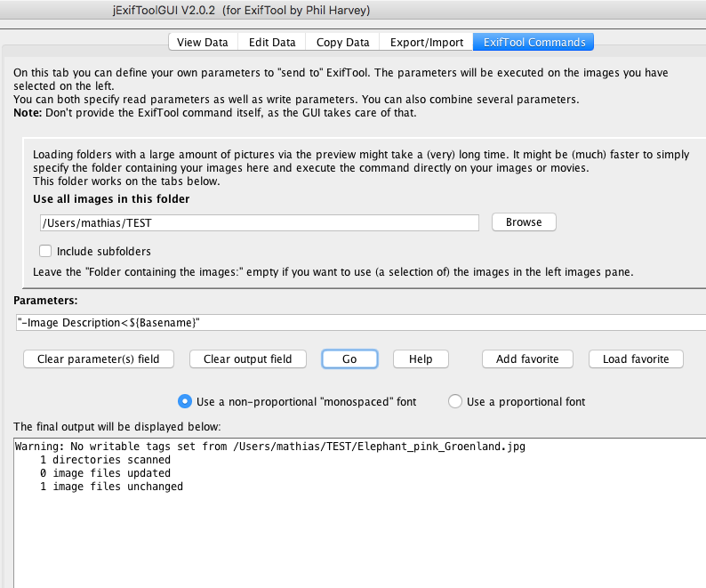
Task: Open the Edit Data tab
Action: 272,43
